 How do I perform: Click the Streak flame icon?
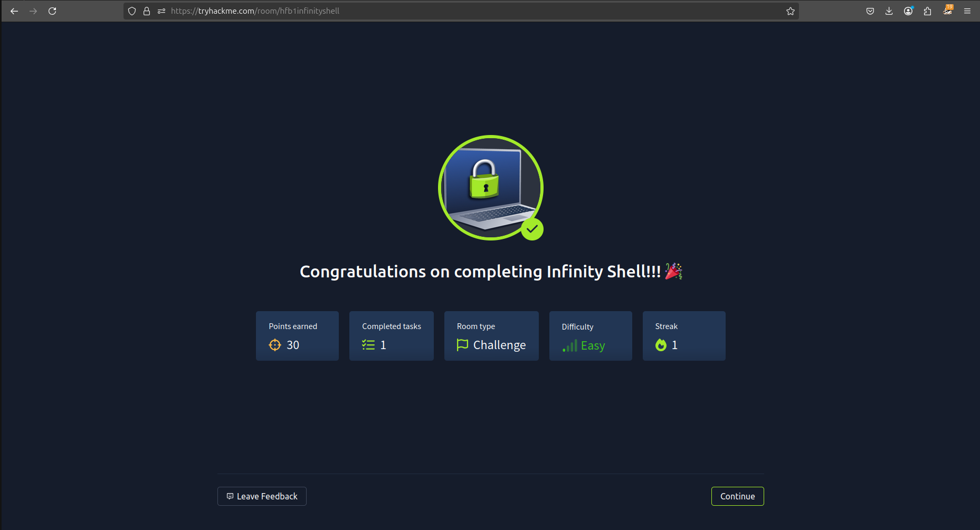click(x=661, y=345)
